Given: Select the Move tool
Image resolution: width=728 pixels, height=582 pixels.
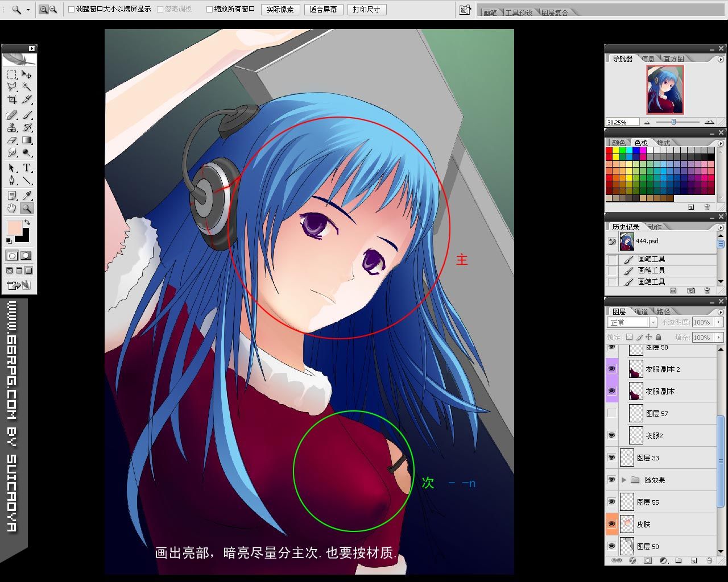Looking at the screenshot, I should click(27, 74).
